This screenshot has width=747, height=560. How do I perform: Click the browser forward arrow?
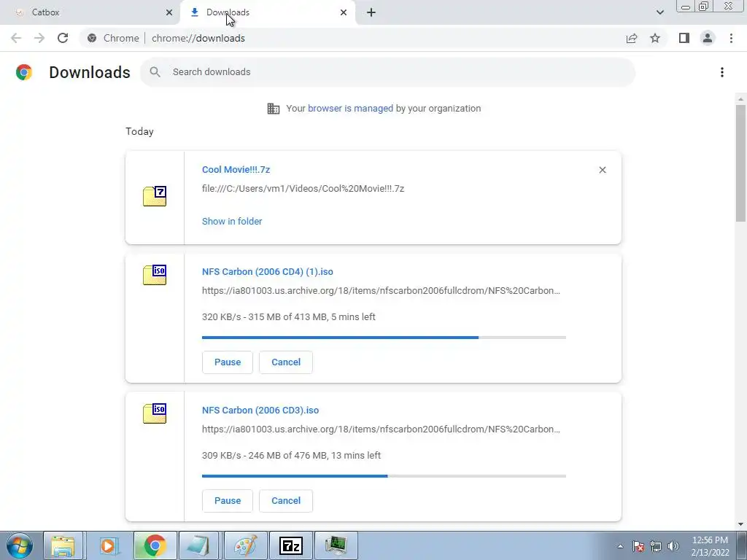click(x=39, y=38)
